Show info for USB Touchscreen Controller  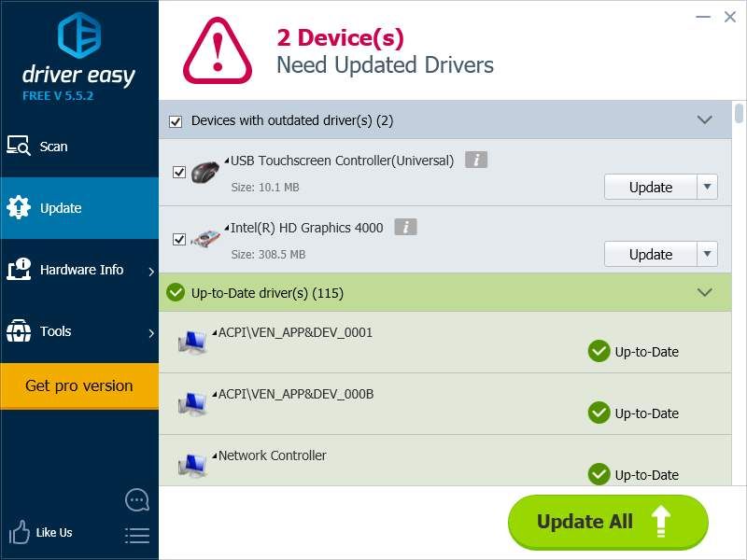pyautogui.click(x=476, y=161)
